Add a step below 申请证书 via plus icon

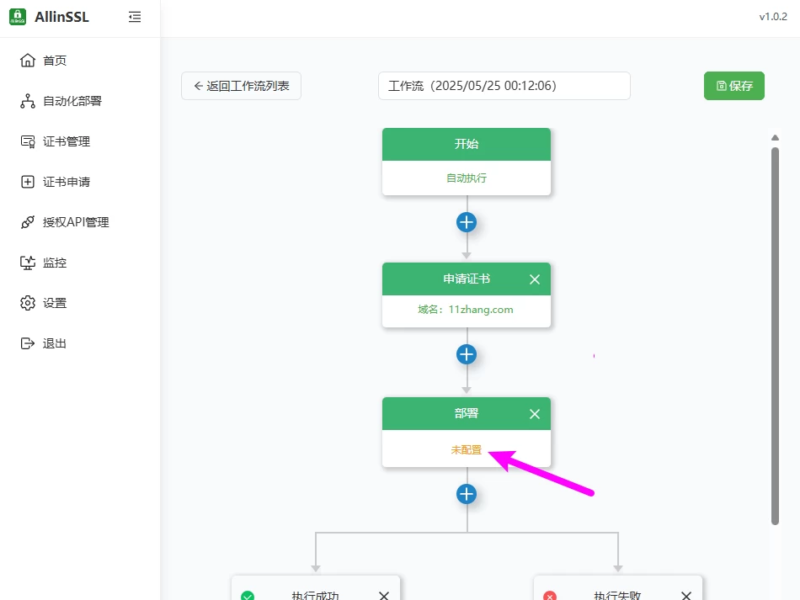coord(466,354)
